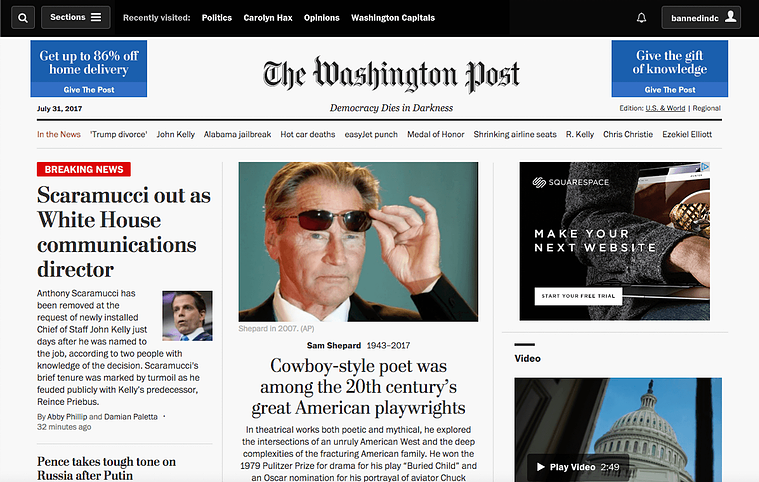Open the notifications bell
The width and height of the screenshot is (759, 482).
click(x=641, y=18)
